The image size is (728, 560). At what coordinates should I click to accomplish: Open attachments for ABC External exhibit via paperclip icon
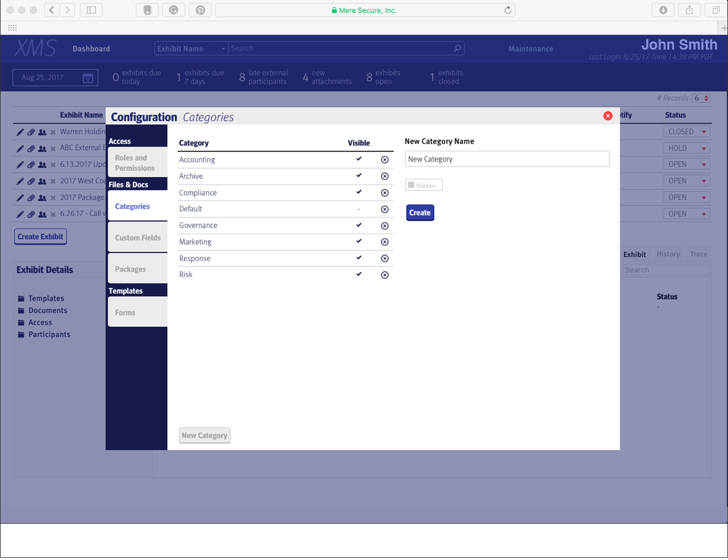tap(32, 148)
